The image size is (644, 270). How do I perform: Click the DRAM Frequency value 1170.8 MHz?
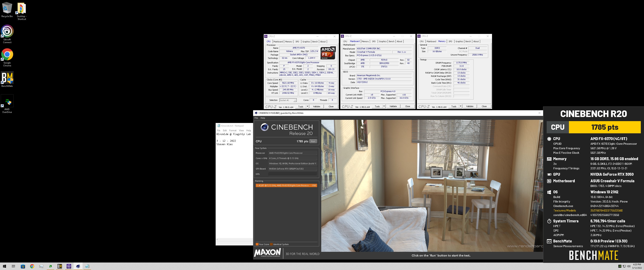click(x=461, y=63)
